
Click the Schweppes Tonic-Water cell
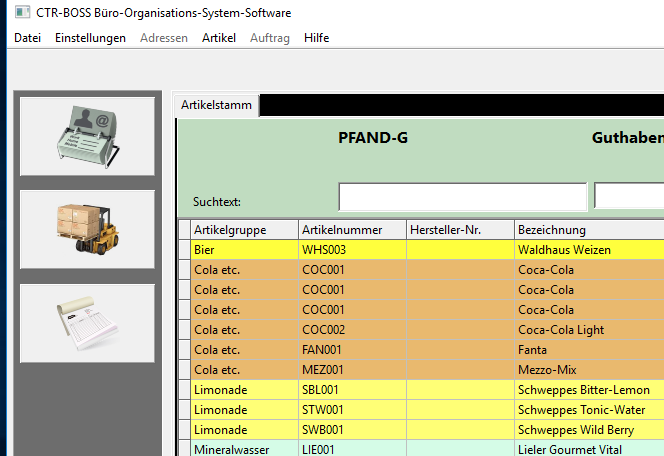(589, 410)
